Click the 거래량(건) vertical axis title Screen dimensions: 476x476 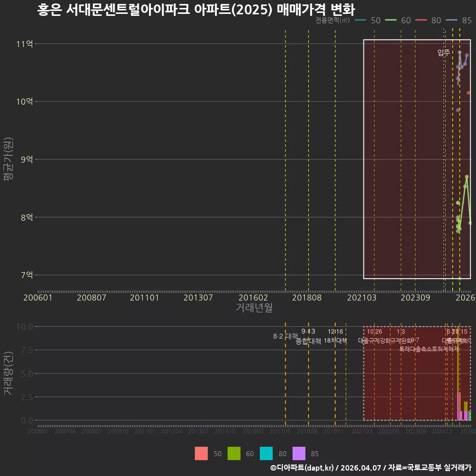pos(8,373)
